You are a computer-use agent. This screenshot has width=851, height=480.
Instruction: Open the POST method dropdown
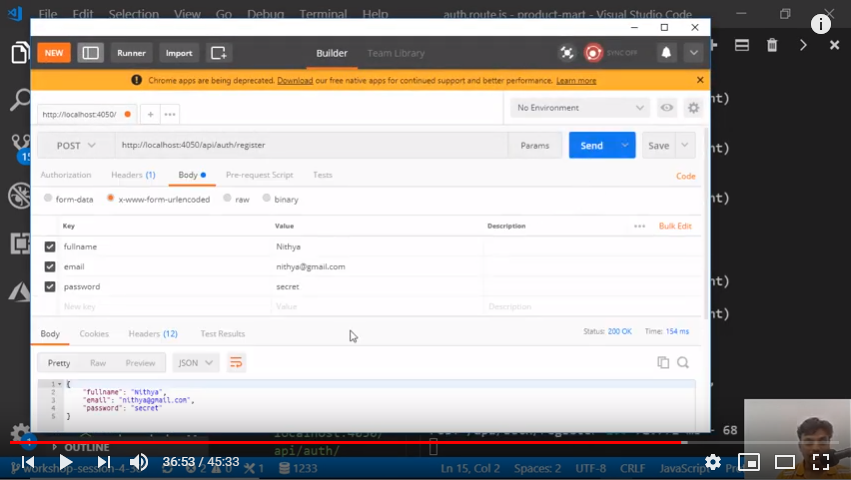[76, 146]
